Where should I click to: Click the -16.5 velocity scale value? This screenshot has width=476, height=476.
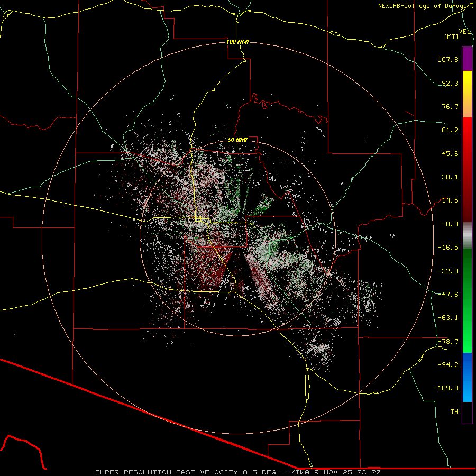[448, 248]
